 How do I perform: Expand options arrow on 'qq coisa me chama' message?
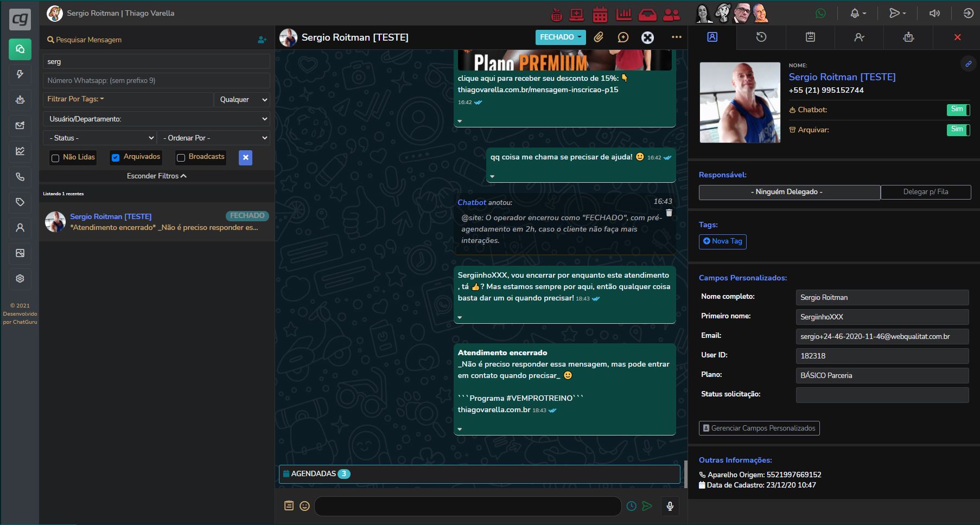click(492, 176)
